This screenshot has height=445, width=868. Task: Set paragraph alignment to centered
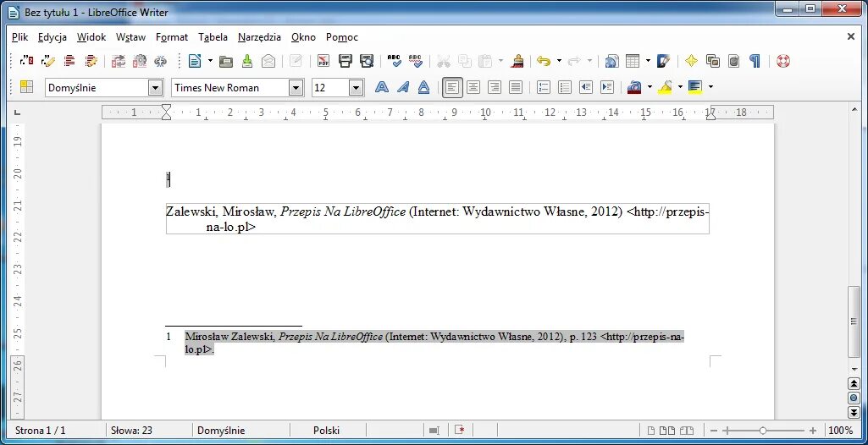pos(473,87)
